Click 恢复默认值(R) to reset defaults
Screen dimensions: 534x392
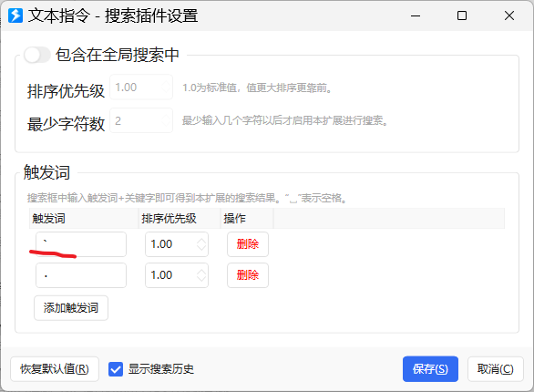55,369
